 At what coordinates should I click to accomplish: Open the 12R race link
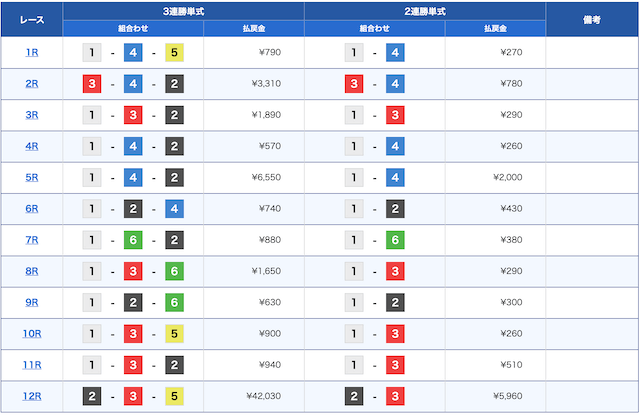(x=32, y=396)
